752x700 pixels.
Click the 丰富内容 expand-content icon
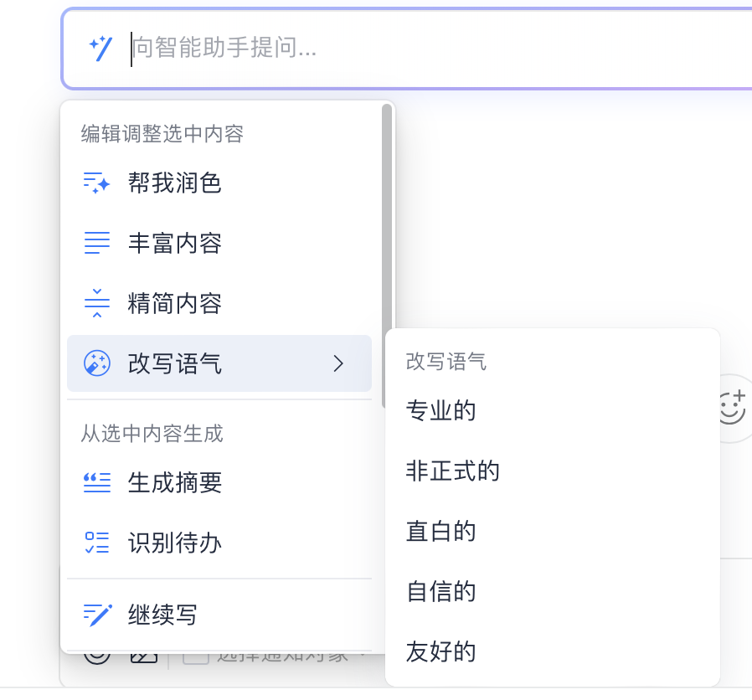[x=97, y=243]
